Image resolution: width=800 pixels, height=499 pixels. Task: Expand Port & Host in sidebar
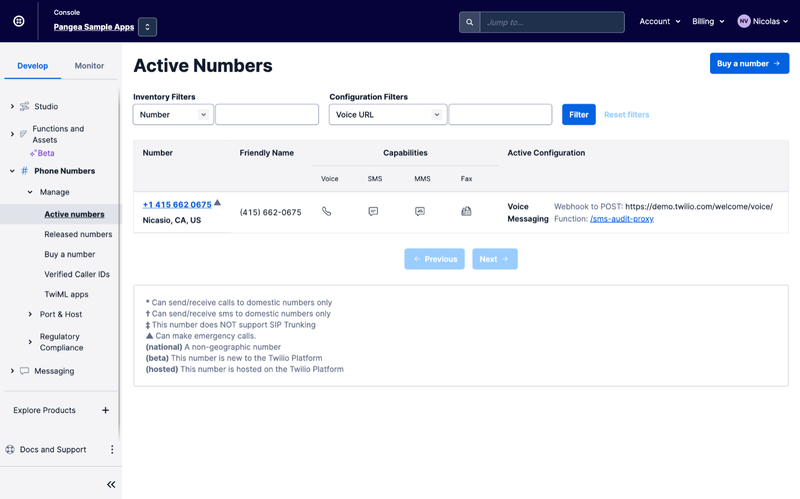(x=30, y=314)
